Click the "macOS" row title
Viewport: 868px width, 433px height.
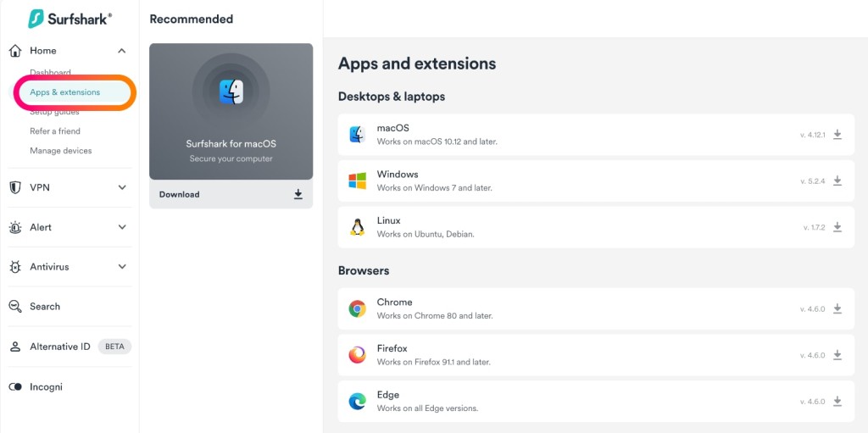(393, 128)
